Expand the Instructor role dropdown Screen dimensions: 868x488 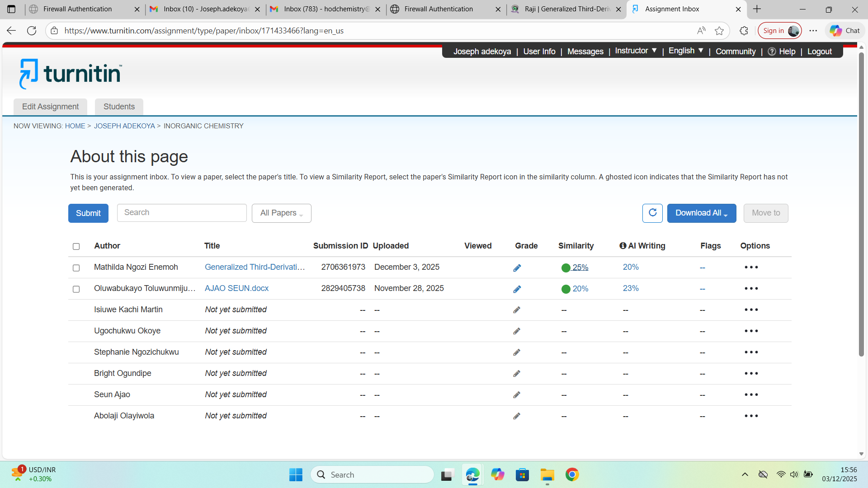[x=636, y=51]
